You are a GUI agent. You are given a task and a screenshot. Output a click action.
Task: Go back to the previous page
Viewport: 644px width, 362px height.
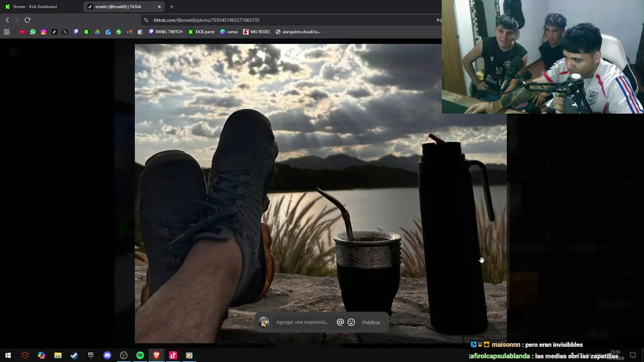tap(7, 20)
